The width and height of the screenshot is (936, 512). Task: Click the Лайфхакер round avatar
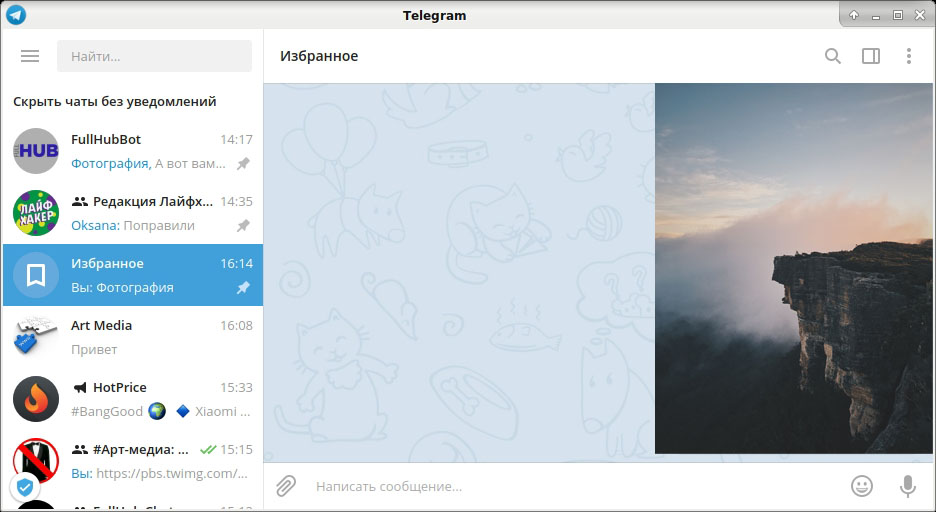click(x=36, y=213)
